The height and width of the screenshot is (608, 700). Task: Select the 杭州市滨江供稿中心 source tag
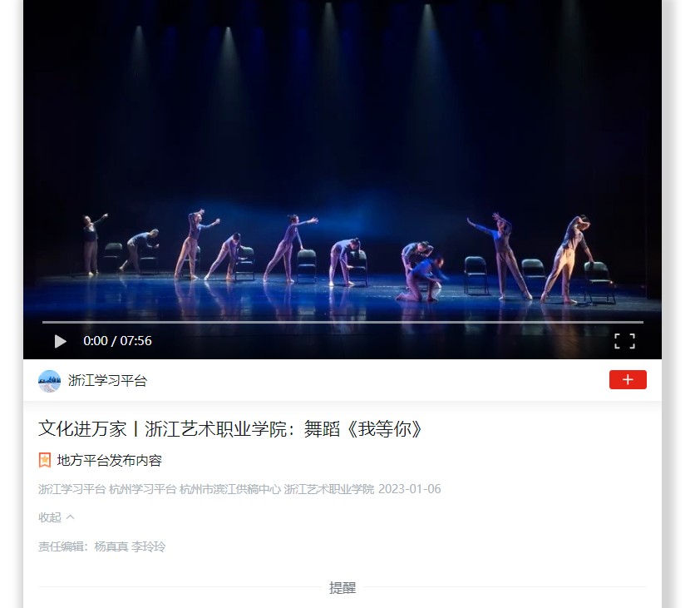(x=230, y=489)
